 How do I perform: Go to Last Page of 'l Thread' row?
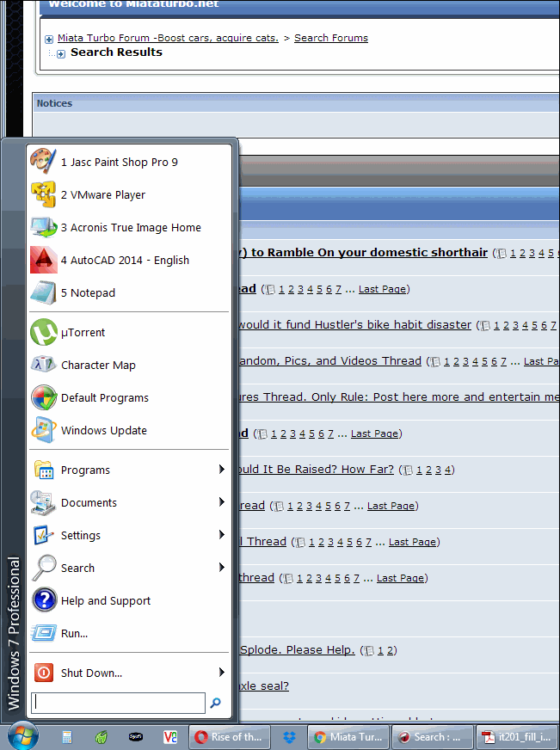(x=412, y=542)
